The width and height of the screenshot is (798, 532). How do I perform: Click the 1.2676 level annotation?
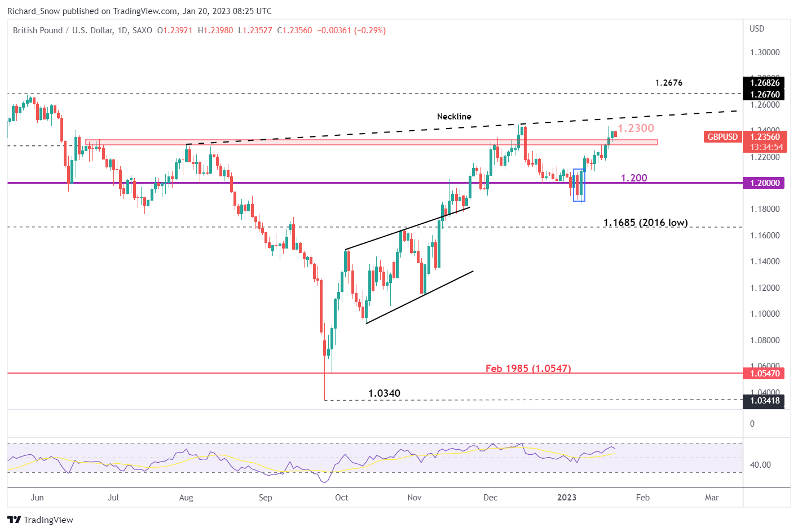[669, 83]
